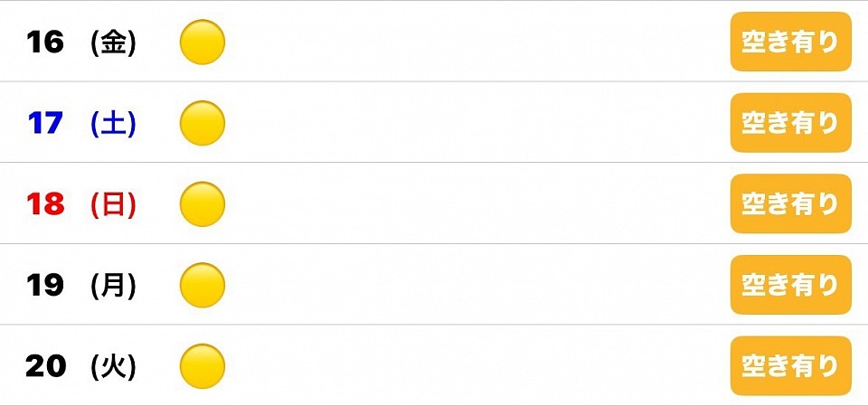The image size is (868, 406).
Task: Click the yellow circle icon for 19 (月)
Action: coord(202,286)
